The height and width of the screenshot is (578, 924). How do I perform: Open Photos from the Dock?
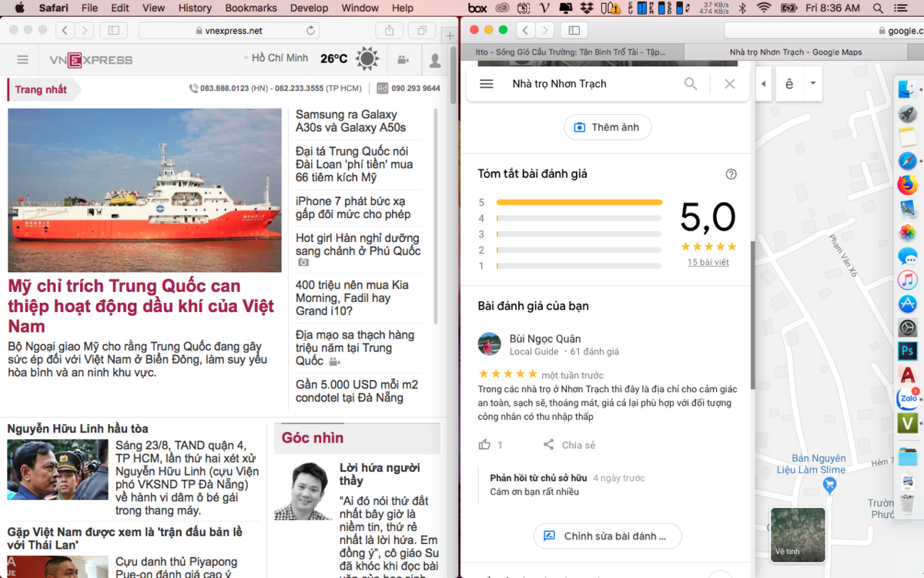(x=907, y=233)
